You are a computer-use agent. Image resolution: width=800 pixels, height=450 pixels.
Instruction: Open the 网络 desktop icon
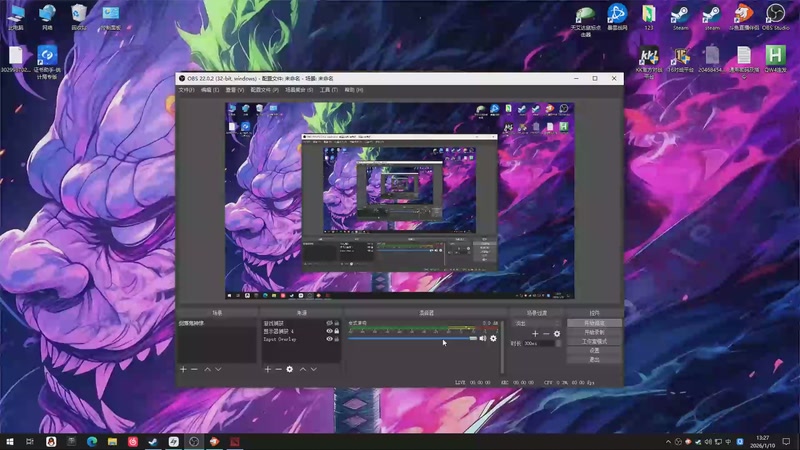tap(47, 17)
